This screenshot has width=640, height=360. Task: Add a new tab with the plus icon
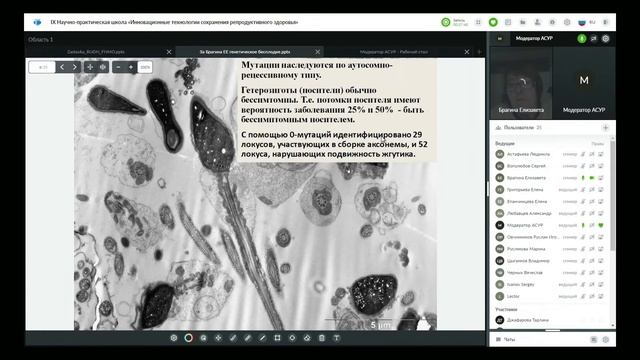click(479, 52)
